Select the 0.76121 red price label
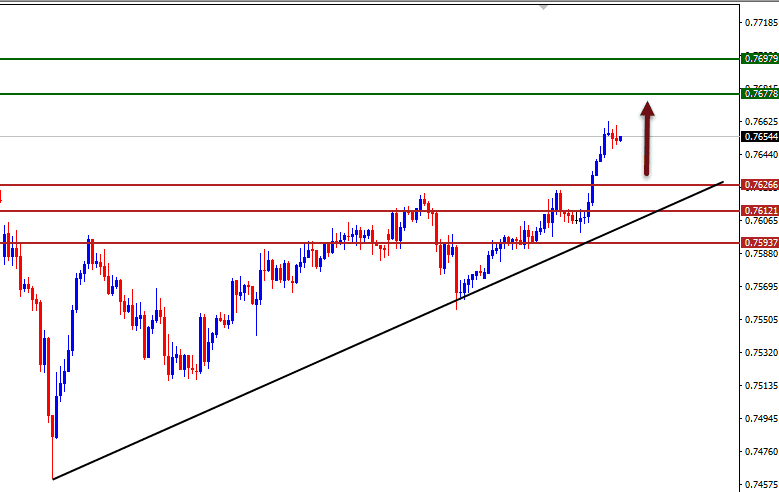The height and width of the screenshot is (492, 779). [759, 211]
